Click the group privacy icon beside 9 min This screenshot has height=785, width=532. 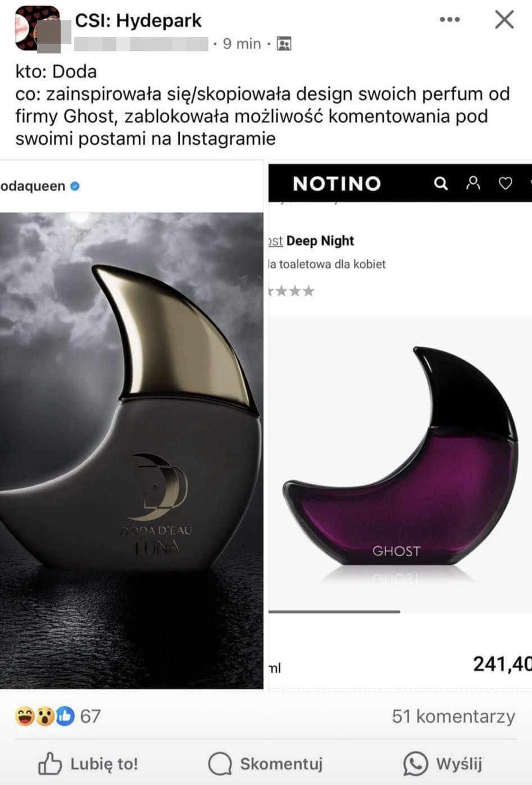[284, 44]
